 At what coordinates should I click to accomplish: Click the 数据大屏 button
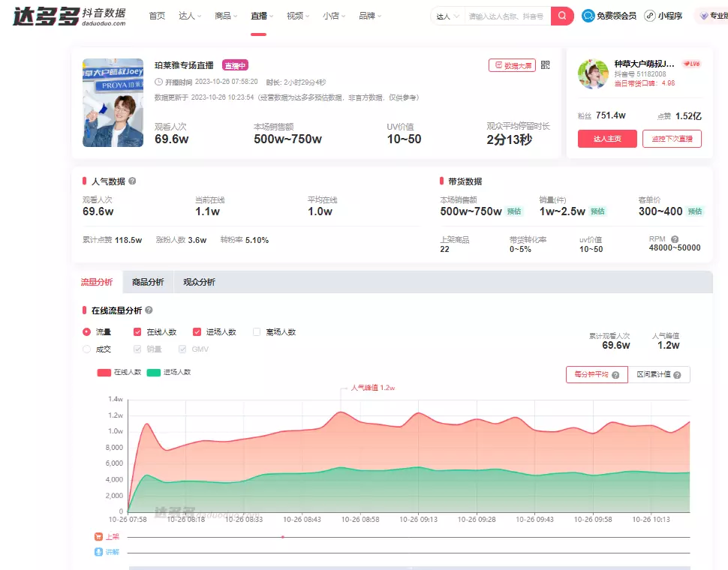click(512, 65)
